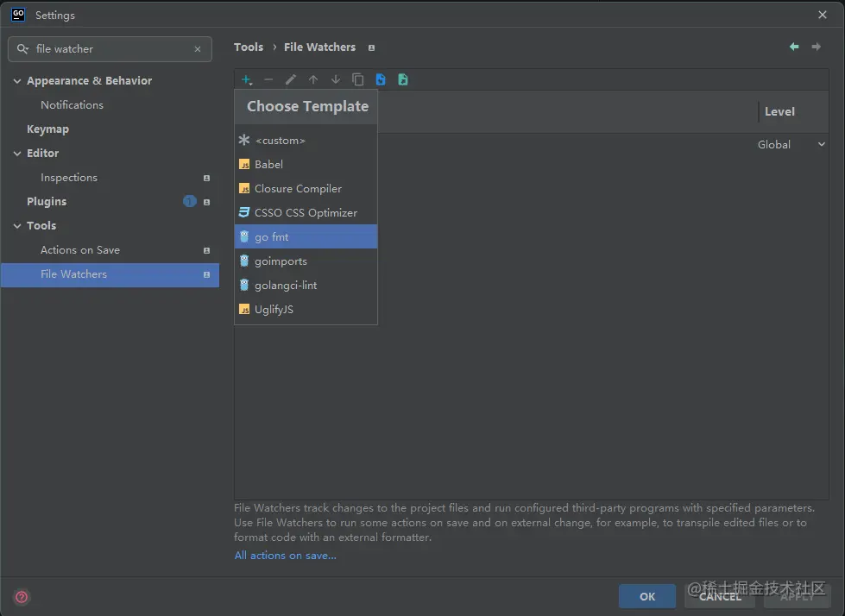Click the project icon on Actions on Save row
The width and height of the screenshot is (845, 616).
click(x=206, y=250)
